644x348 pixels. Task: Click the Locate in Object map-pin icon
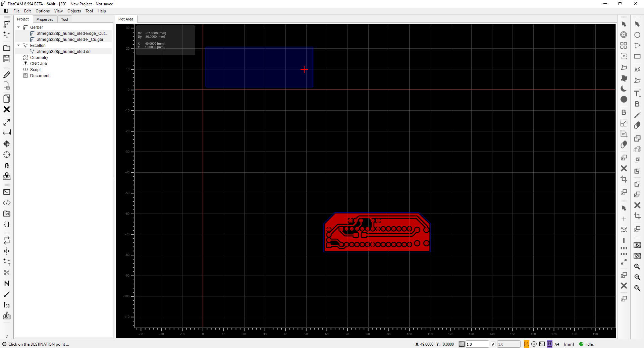point(6,176)
